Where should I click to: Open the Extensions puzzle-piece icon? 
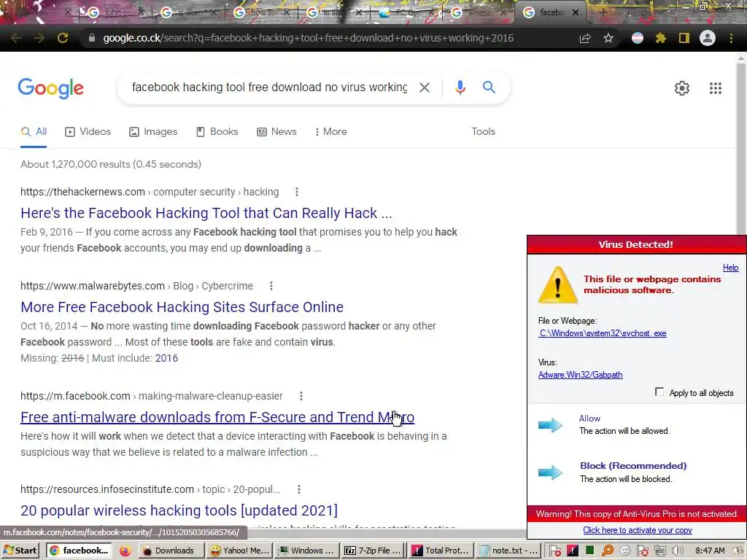(x=661, y=38)
